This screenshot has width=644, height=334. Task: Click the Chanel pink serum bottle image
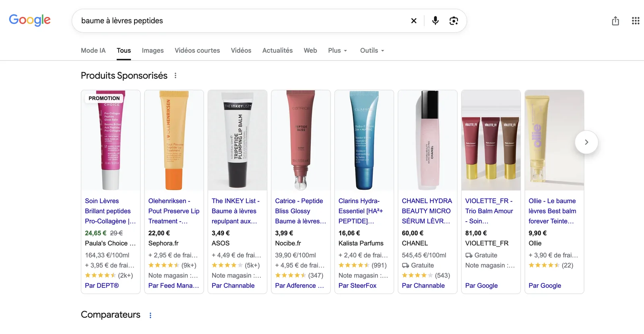tap(427, 140)
